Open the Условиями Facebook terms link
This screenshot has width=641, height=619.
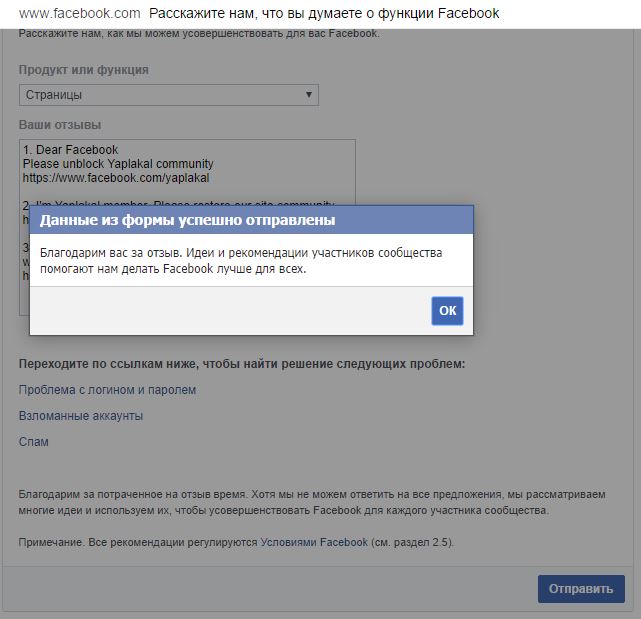(x=314, y=542)
